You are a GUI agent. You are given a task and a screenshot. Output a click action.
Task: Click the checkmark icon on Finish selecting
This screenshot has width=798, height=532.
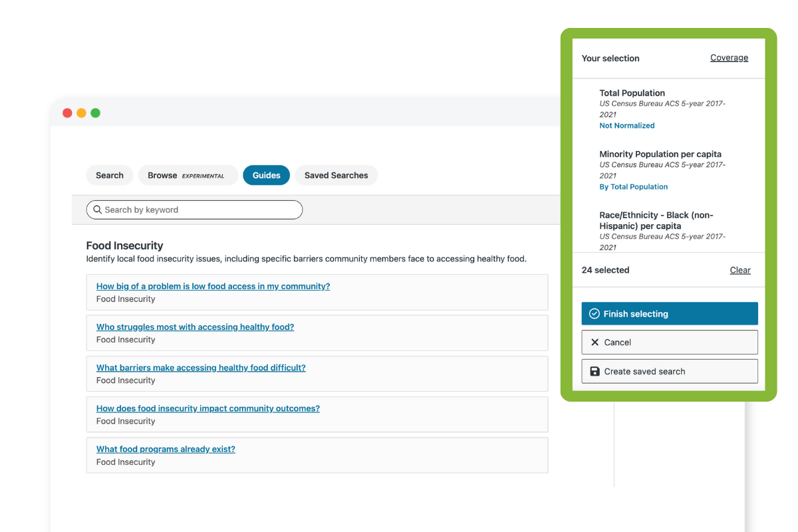(594, 314)
